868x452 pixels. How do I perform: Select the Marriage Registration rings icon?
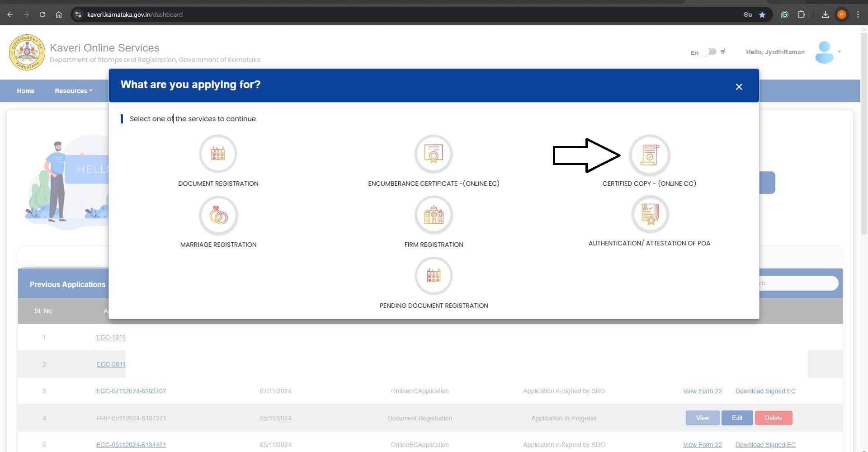(x=218, y=216)
